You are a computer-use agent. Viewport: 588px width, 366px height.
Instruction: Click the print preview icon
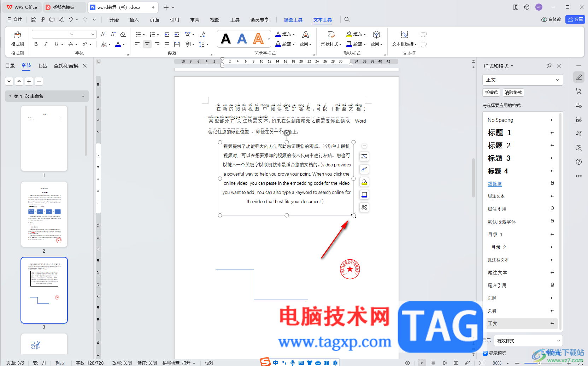pos(61,19)
